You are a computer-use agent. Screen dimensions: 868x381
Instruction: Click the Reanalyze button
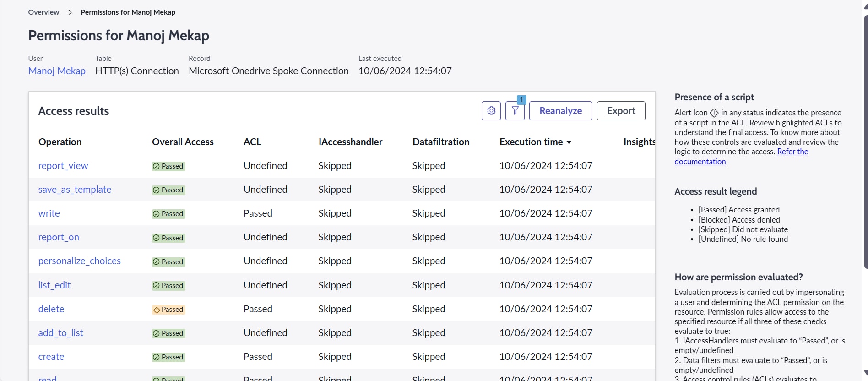561,111
